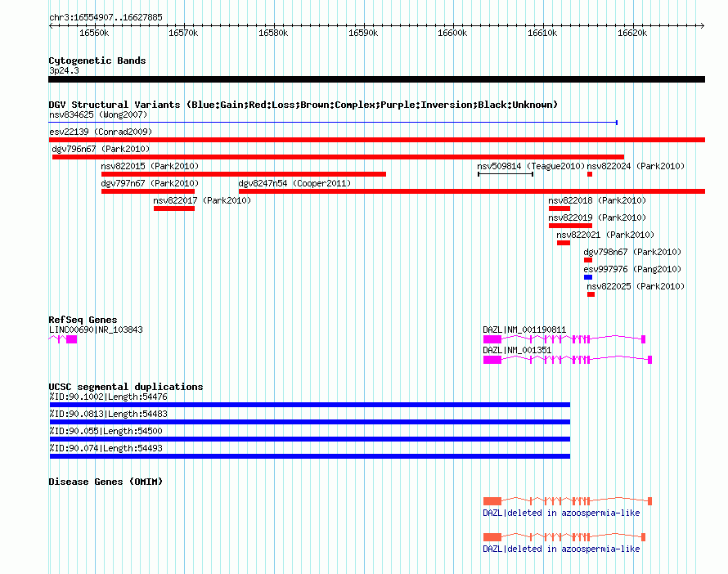
Task: Select variant label nsv822015 (Park2010)
Action: [x=150, y=166]
